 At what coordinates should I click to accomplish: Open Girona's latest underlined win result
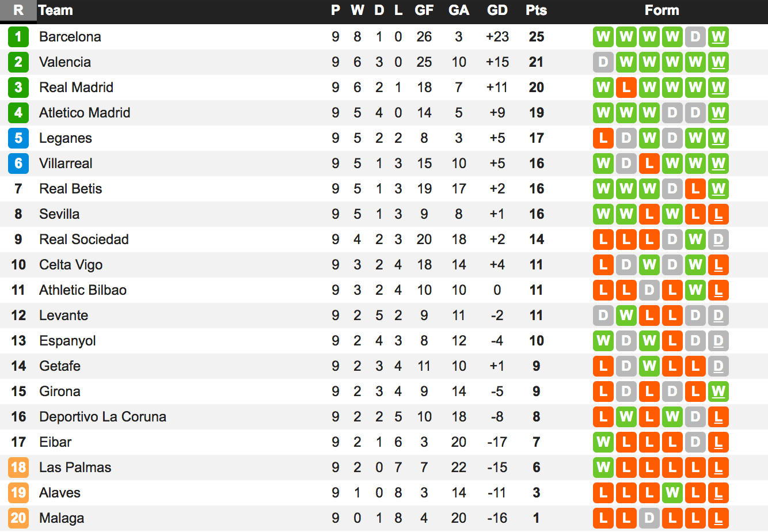pos(718,392)
